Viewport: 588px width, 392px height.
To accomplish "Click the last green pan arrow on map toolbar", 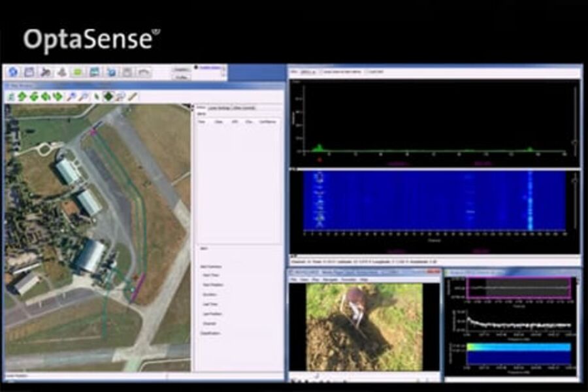I will [x=57, y=97].
